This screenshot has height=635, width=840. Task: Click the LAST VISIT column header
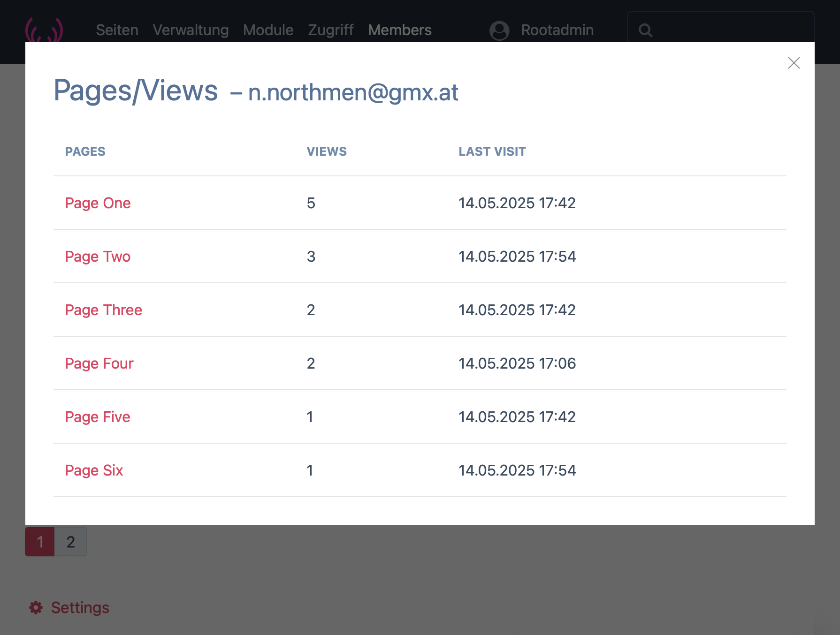(x=492, y=151)
